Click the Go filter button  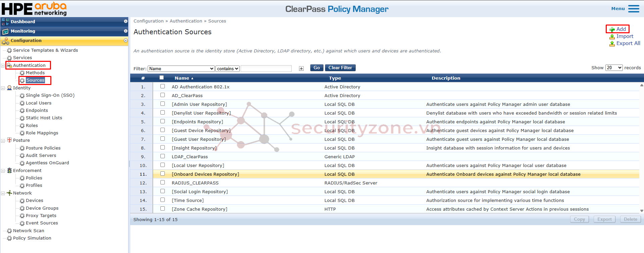pyautogui.click(x=316, y=68)
